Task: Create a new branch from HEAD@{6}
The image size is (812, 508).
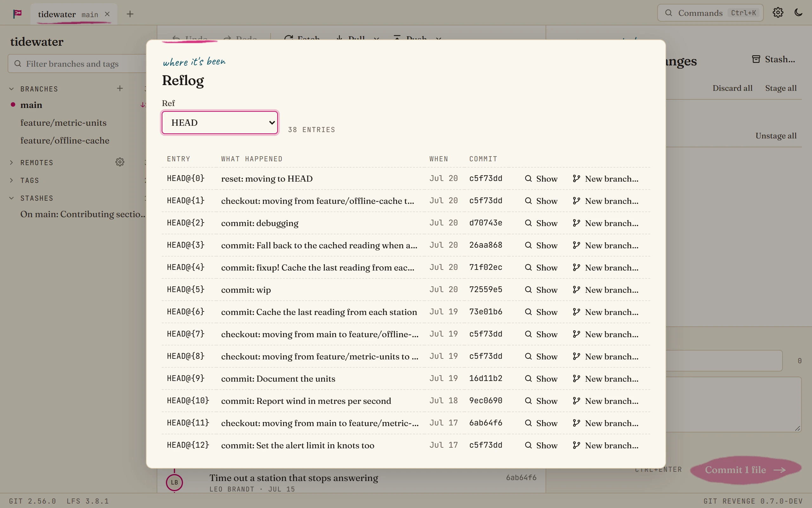Action: pyautogui.click(x=606, y=312)
